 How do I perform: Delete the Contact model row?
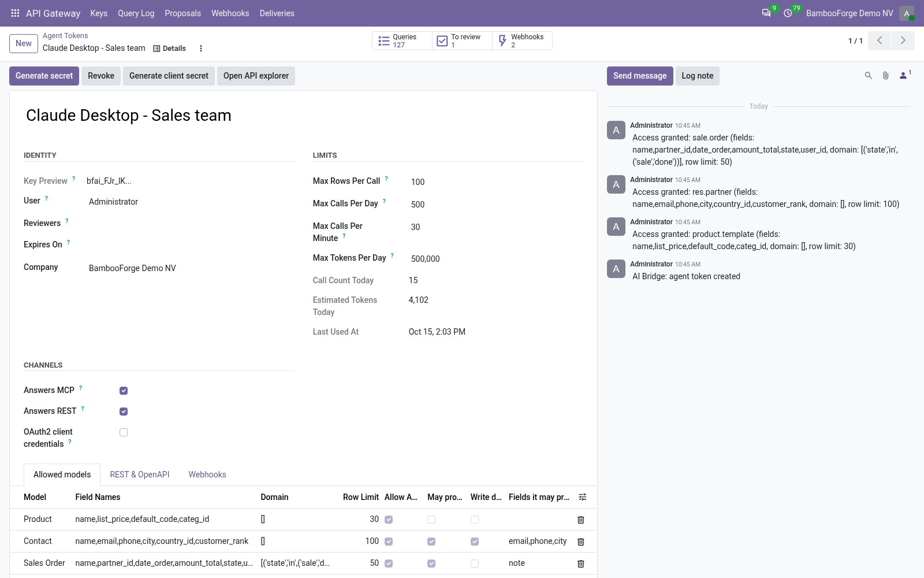click(x=581, y=542)
